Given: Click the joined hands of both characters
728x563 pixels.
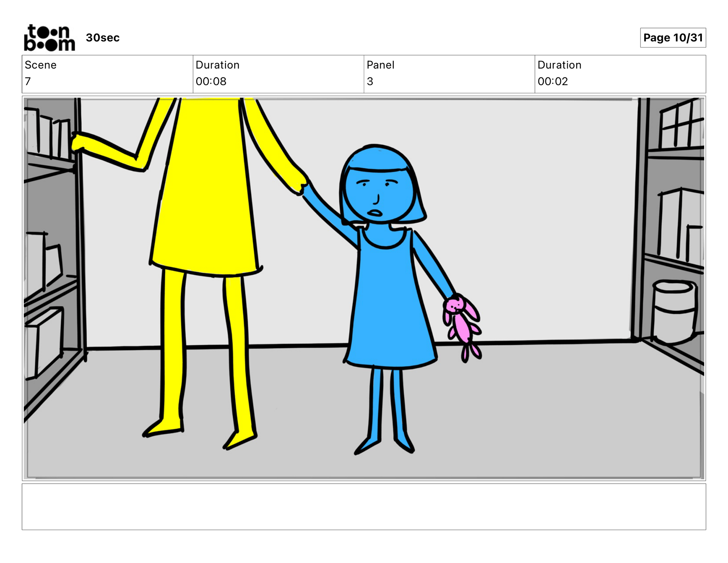Looking at the screenshot, I should tap(302, 187).
